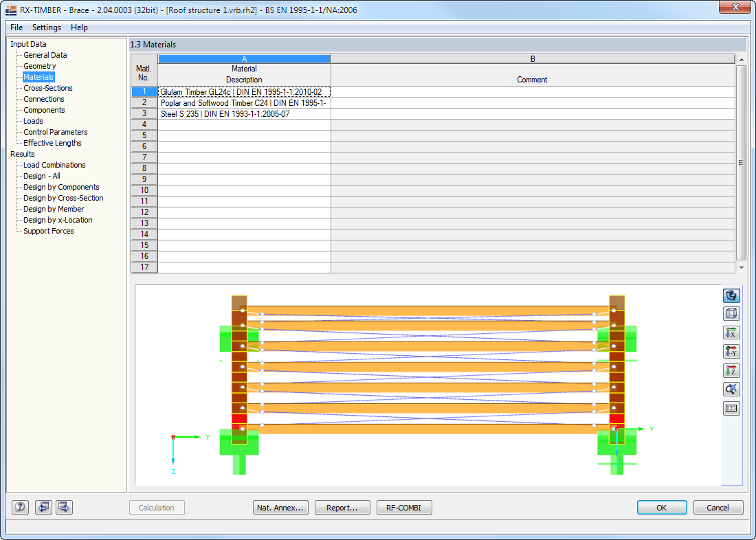The width and height of the screenshot is (756, 540).
Task: Select Components tree item
Action: 45,110
